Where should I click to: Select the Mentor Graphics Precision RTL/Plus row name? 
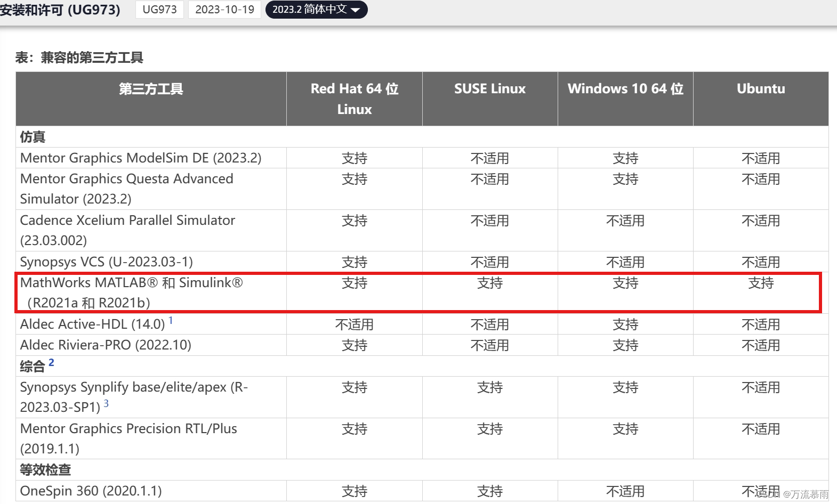[128, 438]
